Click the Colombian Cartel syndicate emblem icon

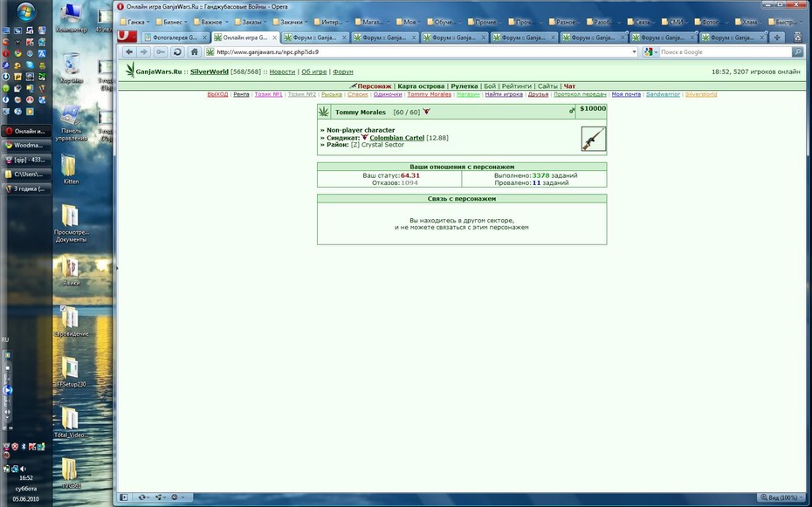365,138
